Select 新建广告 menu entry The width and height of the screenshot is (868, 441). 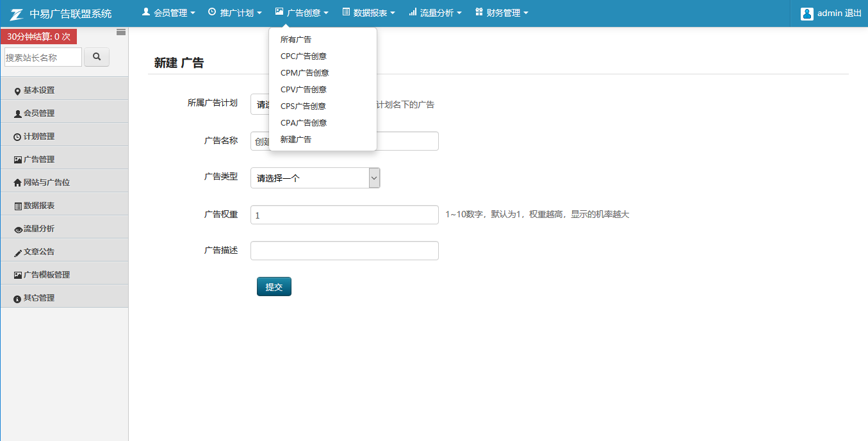pyautogui.click(x=296, y=140)
